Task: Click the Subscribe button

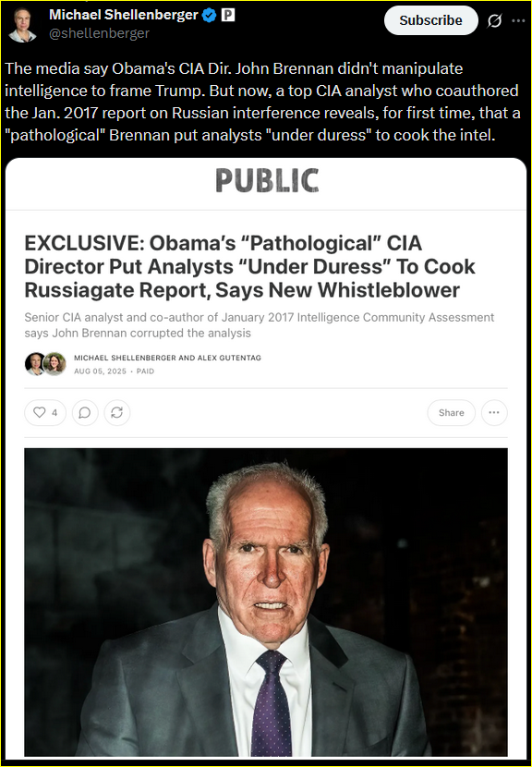Action: pyautogui.click(x=430, y=20)
